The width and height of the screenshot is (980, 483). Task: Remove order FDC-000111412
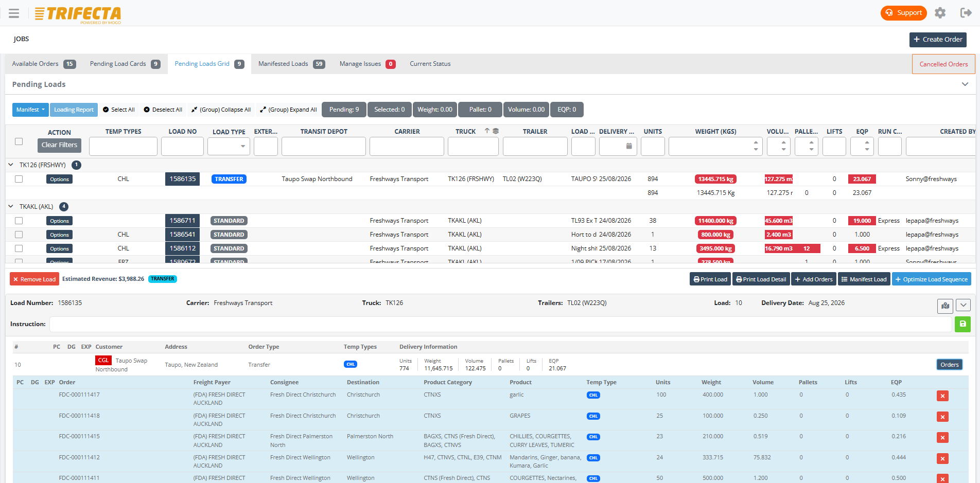point(942,459)
